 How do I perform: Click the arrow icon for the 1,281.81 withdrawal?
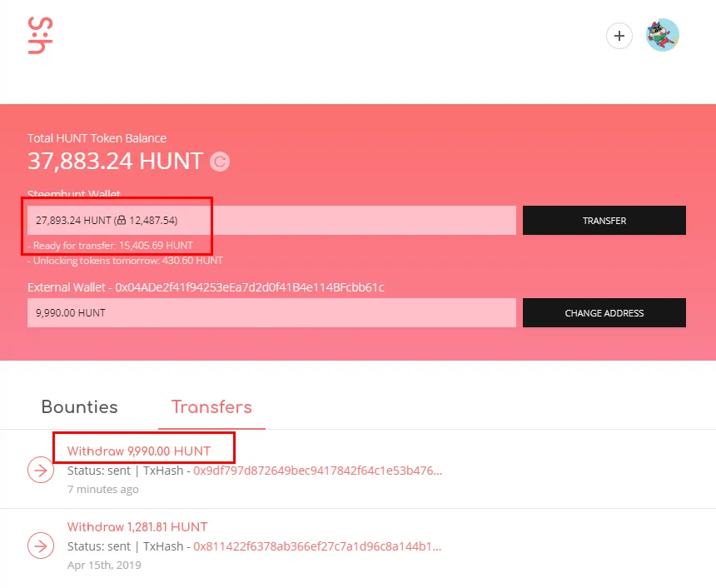[x=40, y=546]
